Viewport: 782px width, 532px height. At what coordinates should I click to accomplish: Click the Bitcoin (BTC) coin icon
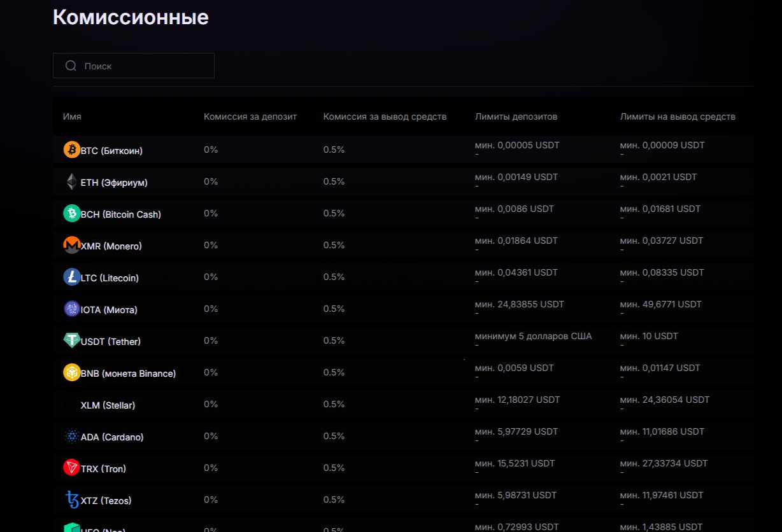[72, 150]
